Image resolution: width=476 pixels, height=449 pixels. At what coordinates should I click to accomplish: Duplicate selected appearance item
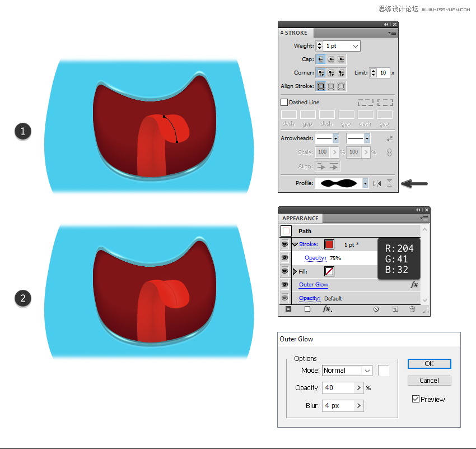[x=395, y=309]
